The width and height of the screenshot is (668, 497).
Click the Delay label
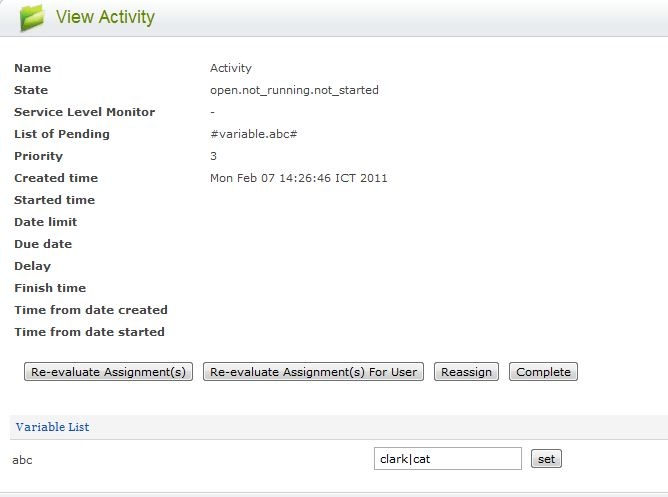(32, 266)
